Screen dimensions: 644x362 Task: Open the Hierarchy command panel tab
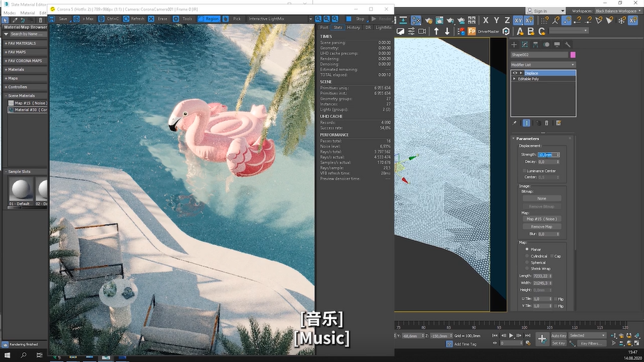[x=536, y=45]
